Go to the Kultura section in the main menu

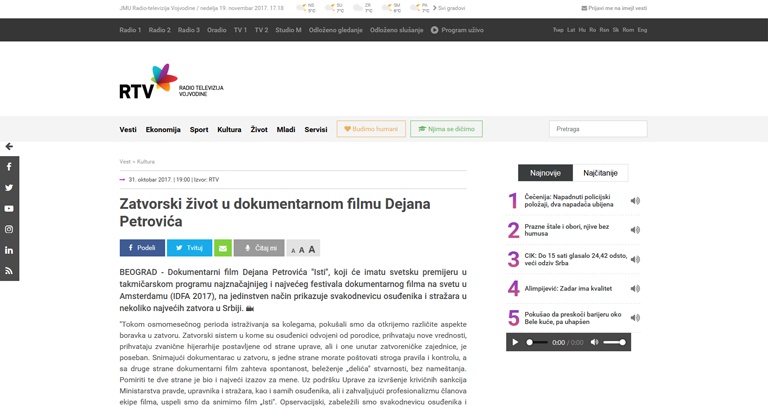[x=229, y=129]
